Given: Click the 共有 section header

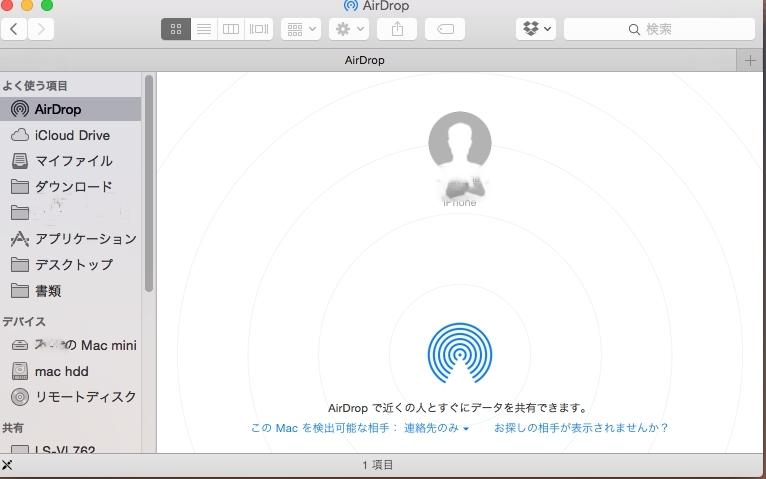Looking at the screenshot, I should tap(13, 428).
